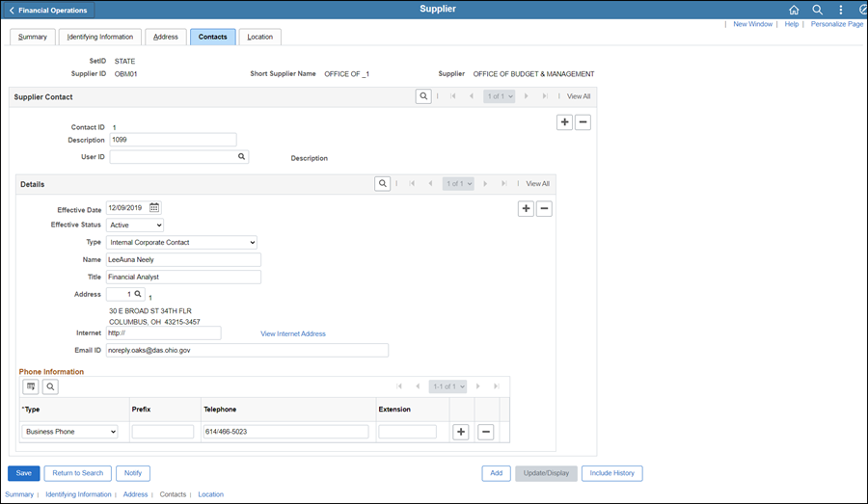This screenshot has width=868, height=504.
Task: Open the View Internet Address link
Action: coord(293,334)
